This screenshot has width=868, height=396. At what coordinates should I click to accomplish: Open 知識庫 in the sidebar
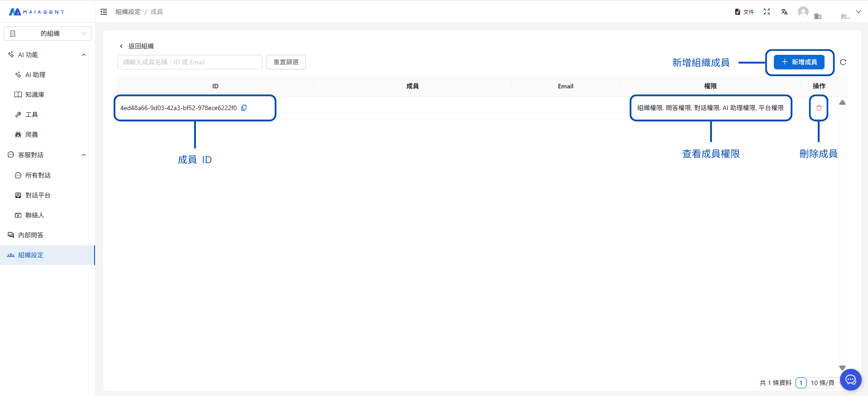(35, 95)
